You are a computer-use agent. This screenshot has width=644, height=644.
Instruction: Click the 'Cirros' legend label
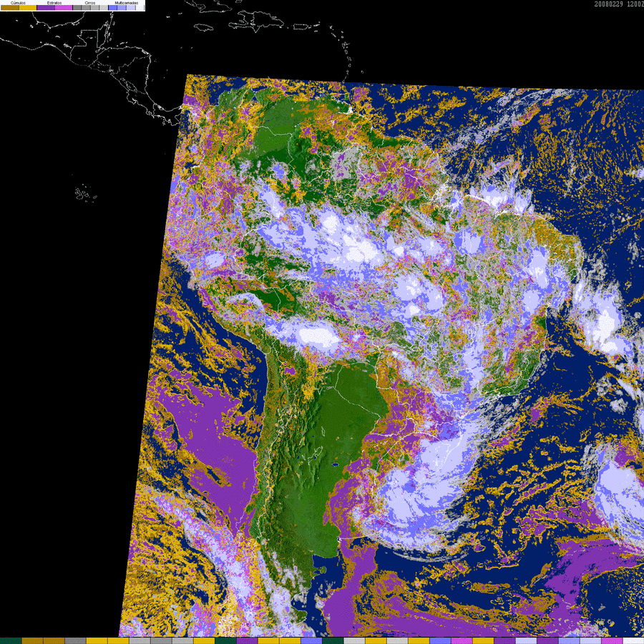coord(90,3)
